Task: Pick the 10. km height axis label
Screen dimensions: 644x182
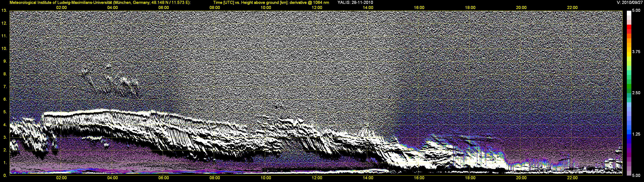Action: (4, 48)
